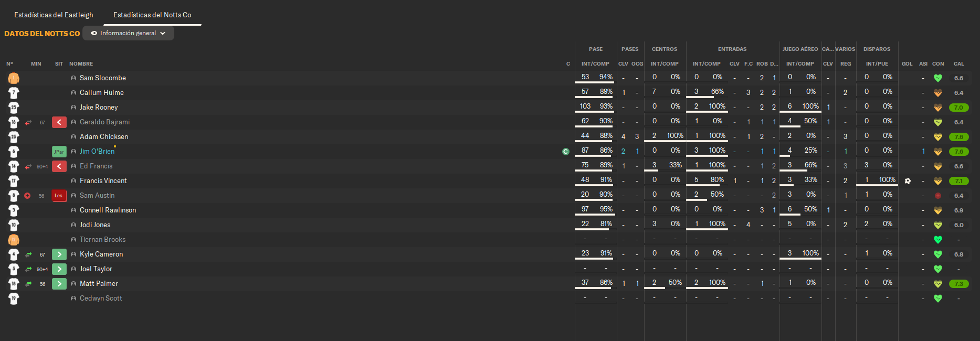Click green condition heart for Tiernan Brooks

pyautogui.click(x=938, y=240)
